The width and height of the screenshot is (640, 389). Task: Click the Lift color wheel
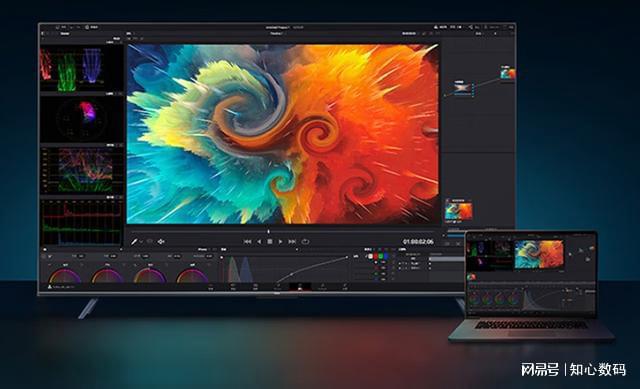click(64, 276)
